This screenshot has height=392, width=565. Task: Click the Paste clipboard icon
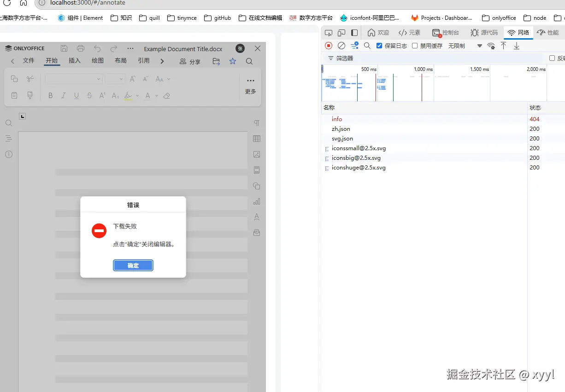(14, 95)
